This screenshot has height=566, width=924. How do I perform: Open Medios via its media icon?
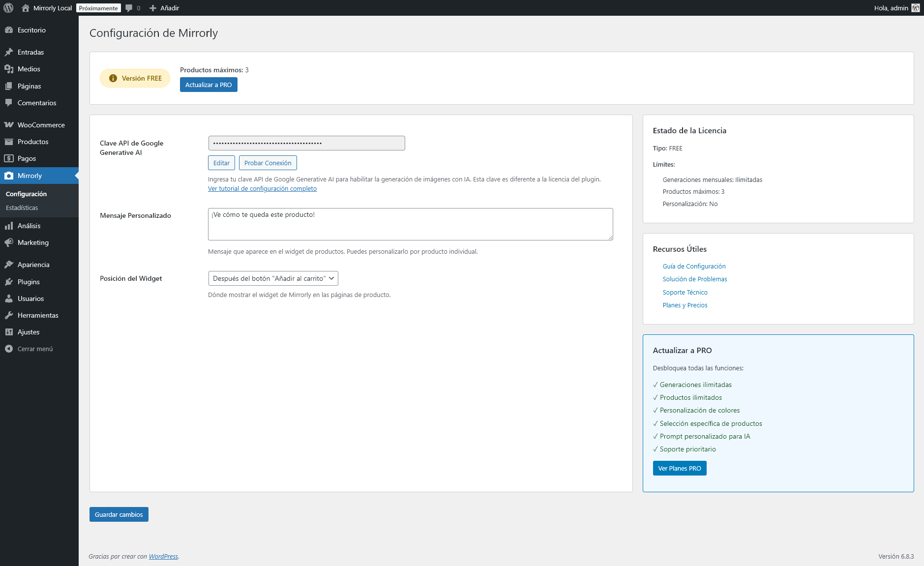click(x=9, y=69)
